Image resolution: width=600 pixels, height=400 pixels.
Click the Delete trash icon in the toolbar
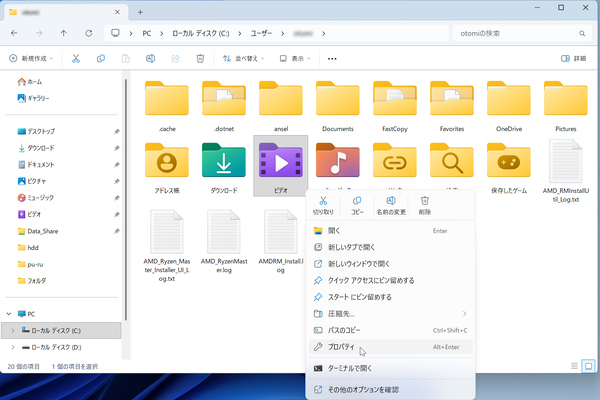pos(200,59)
